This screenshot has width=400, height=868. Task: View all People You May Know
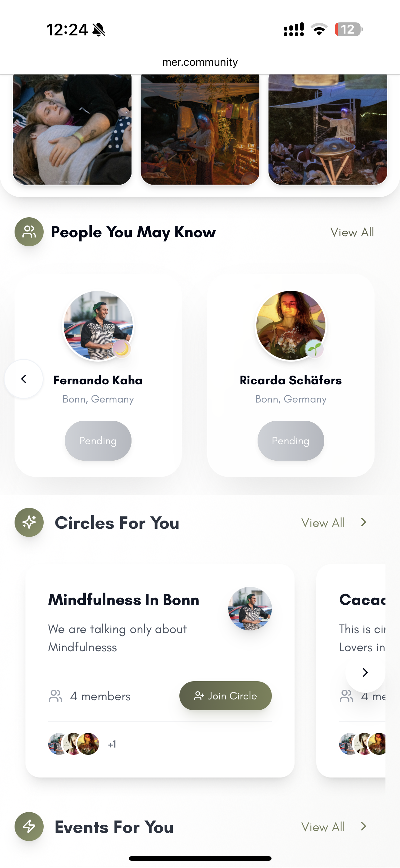352,232
